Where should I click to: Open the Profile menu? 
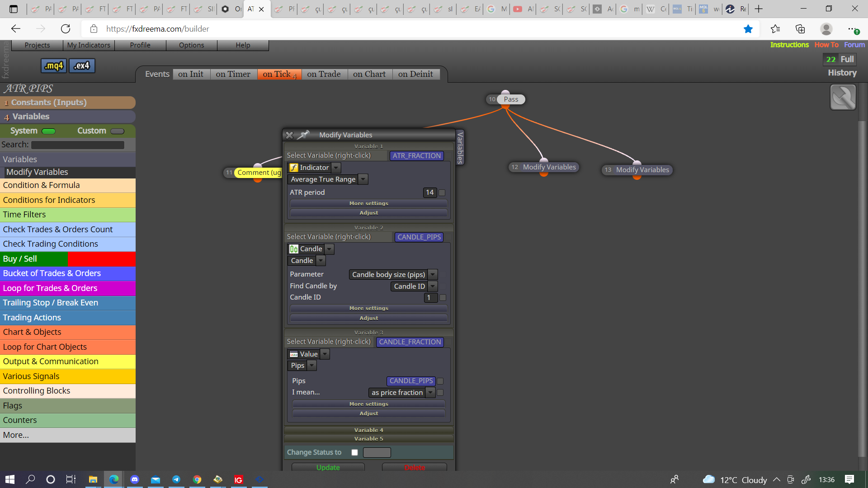pos(140,45)
